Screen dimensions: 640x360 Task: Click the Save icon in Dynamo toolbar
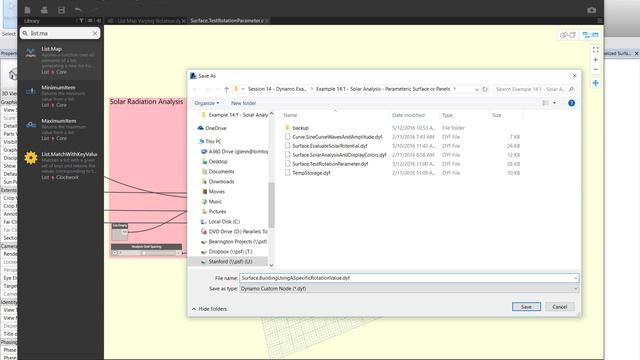pos(61,10)
